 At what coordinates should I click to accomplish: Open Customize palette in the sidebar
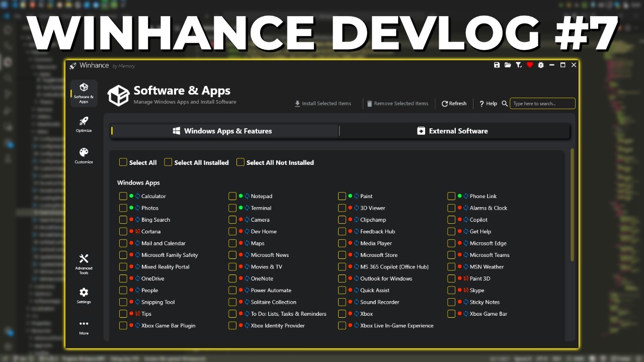(84, 155)
